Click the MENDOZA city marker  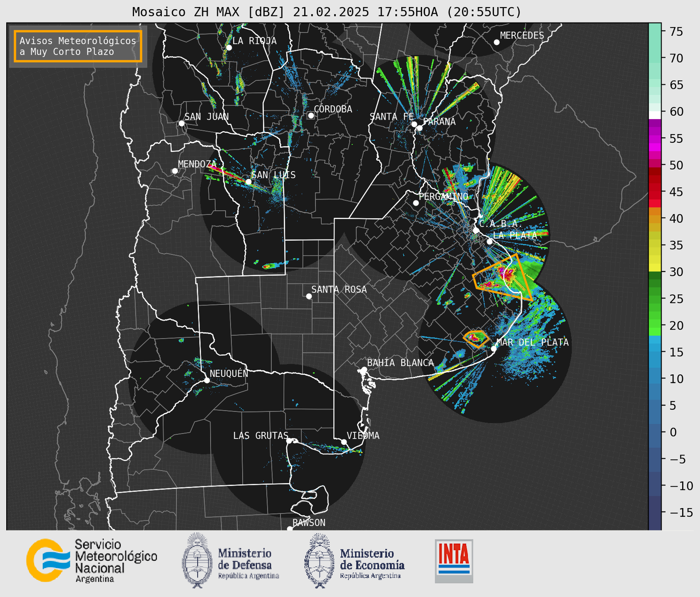tap(175, 171)
